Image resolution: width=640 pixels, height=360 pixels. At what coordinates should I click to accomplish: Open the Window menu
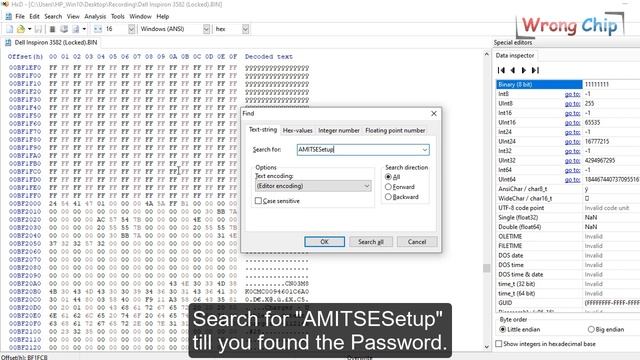(x=140, y=16)
